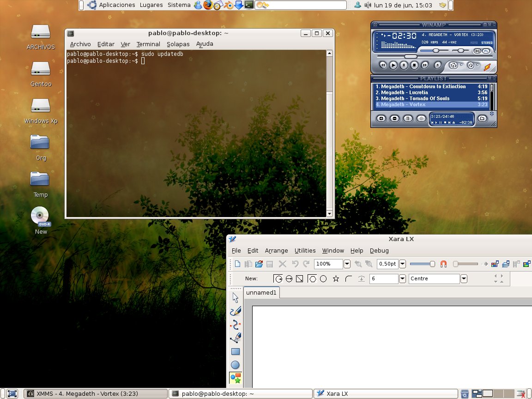Open the bitmap gallery icon in Xara LX

point(526,264)
